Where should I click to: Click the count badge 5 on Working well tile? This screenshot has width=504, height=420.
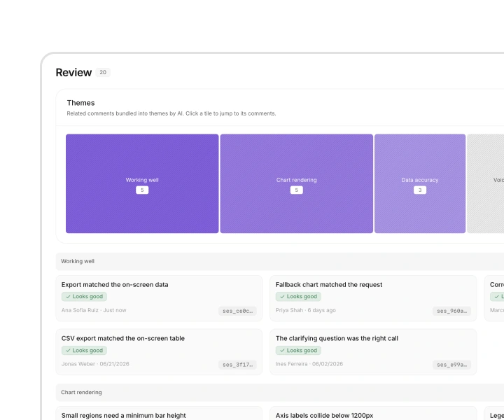(142, 190)
